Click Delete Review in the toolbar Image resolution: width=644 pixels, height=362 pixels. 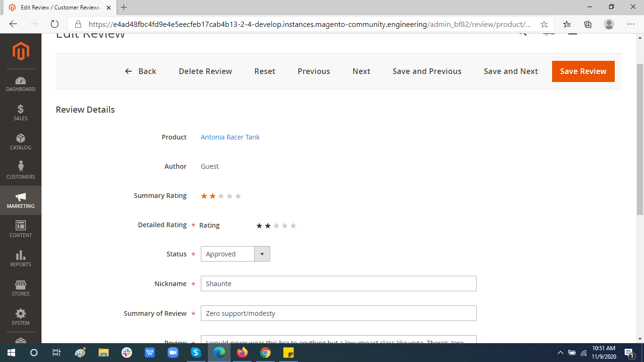205,71
